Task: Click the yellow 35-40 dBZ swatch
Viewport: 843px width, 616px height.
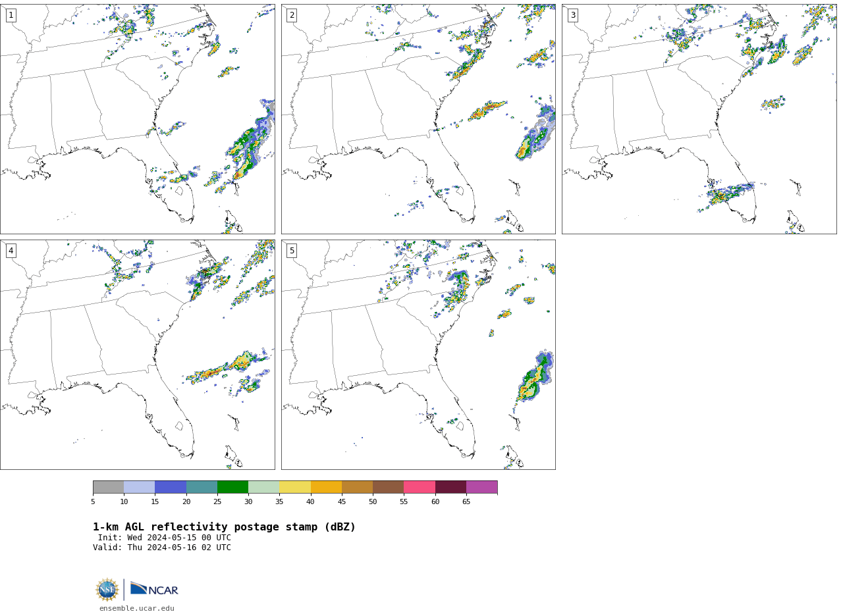Action: coord(295,487)
